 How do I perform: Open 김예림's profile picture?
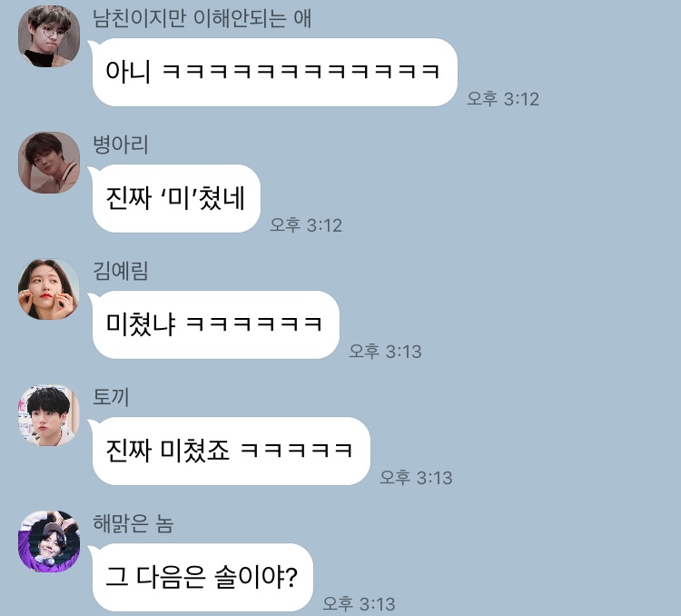click(x=49, y=289)
